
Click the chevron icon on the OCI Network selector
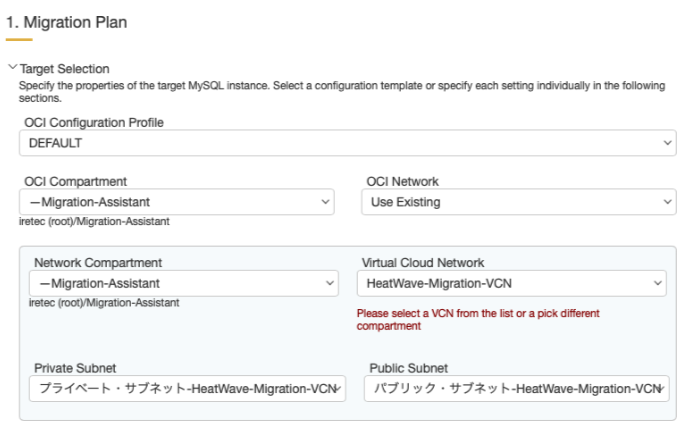(668, 202)
